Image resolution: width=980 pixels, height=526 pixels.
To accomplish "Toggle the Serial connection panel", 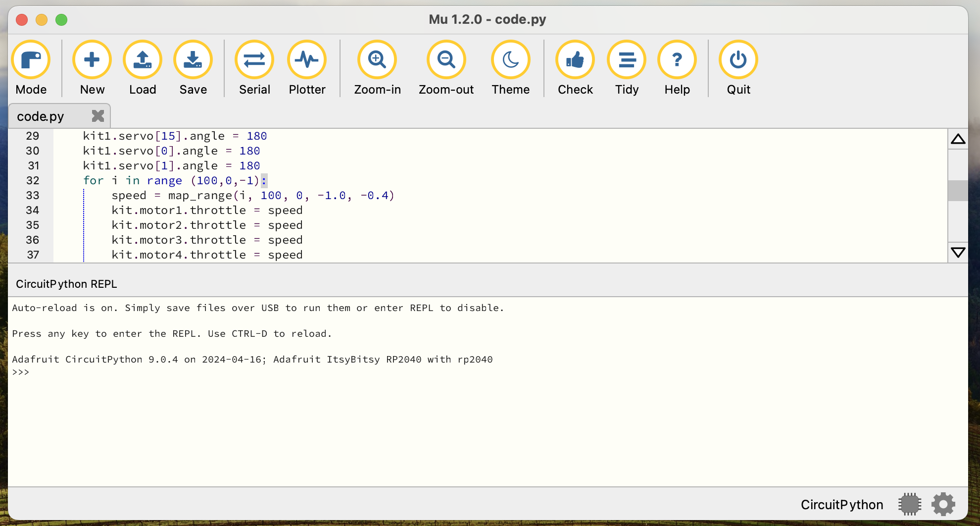I will [x=254, y=60].
